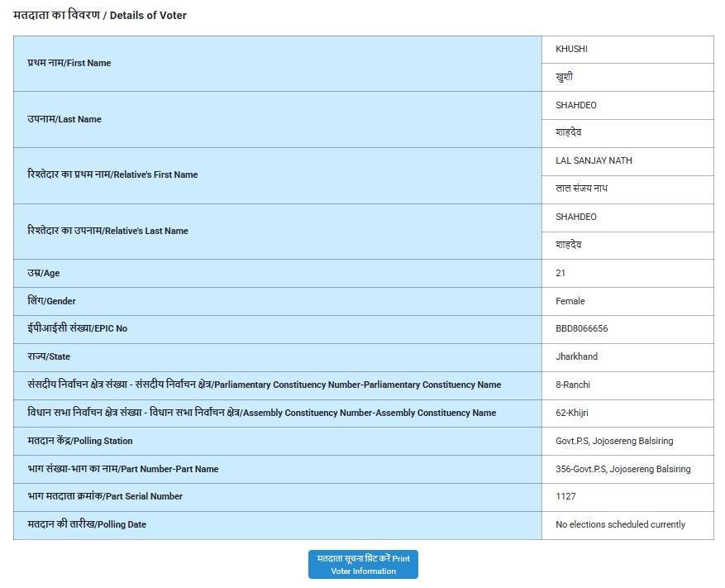Image resolution: width=725 pixels, height=588 pixels.
Task: Click the part name value 356-Govt.P.S, Jojosereng Balsiring
Action: [622, 469]
